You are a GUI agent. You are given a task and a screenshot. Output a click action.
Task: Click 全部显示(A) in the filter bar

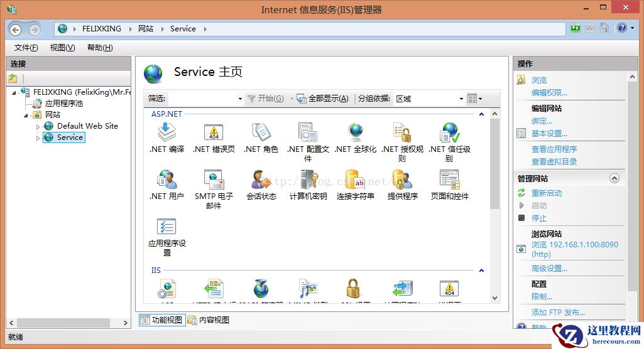pos(323,99)
